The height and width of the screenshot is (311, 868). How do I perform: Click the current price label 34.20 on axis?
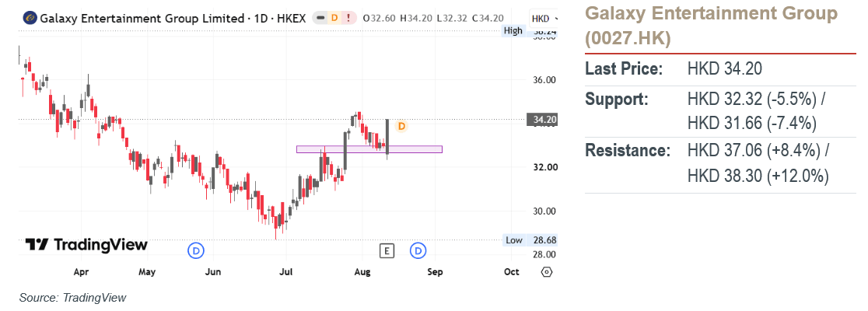[x=542, y=119]
